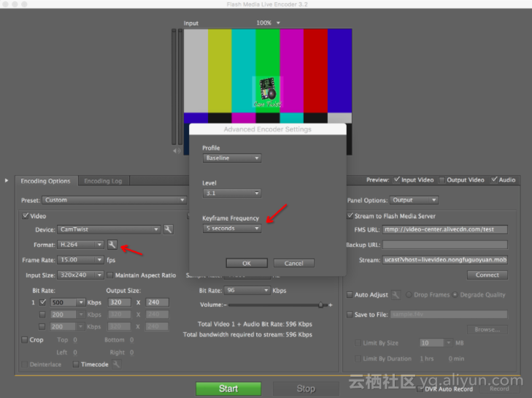The width and height of the screenshot is (532, 398).
Task: Select the Encoding Options tab
Action: point(45,181)
